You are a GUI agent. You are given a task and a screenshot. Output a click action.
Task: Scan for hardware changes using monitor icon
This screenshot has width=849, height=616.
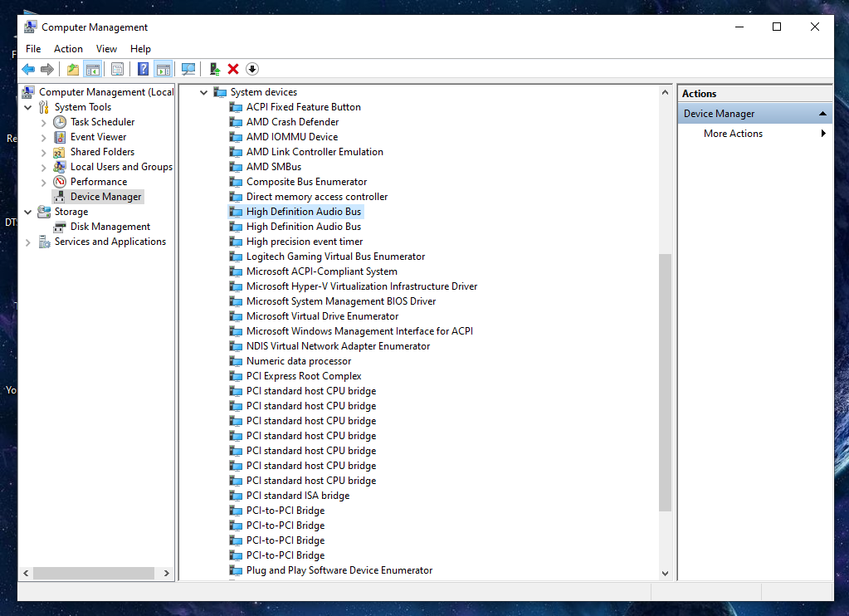[x=188, y=69]
